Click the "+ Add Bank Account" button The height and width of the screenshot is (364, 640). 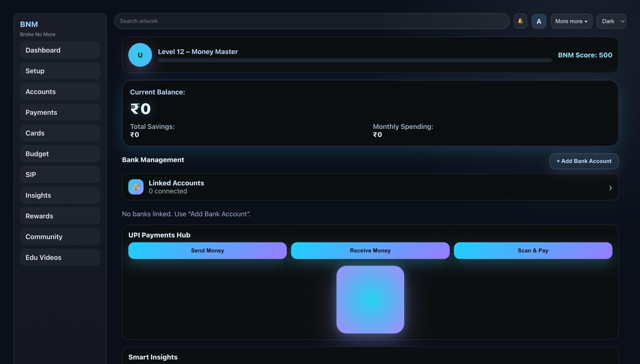[x=583, y=161]
